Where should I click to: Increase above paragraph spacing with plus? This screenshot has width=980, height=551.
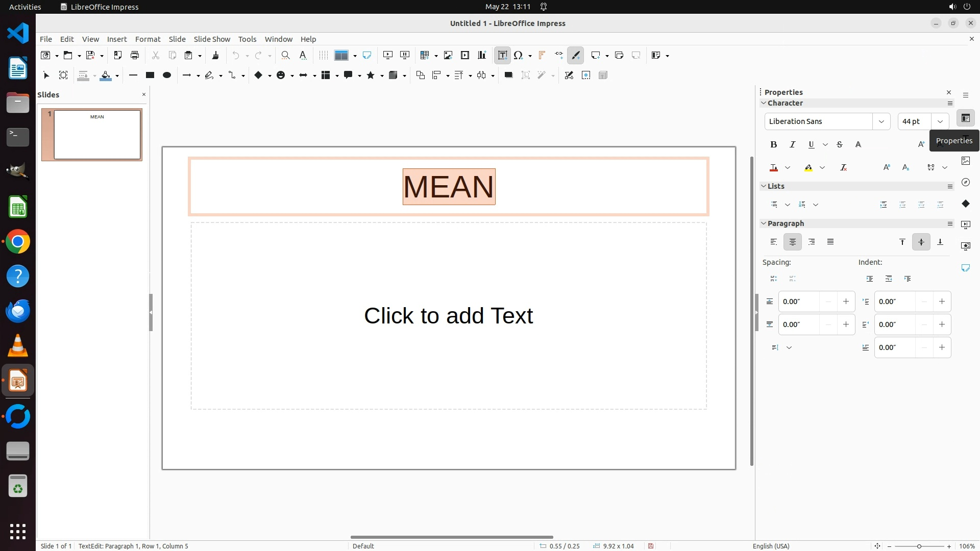(846, 302)
